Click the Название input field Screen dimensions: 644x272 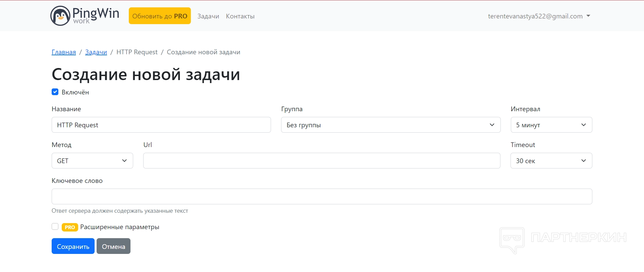point(161,125)
